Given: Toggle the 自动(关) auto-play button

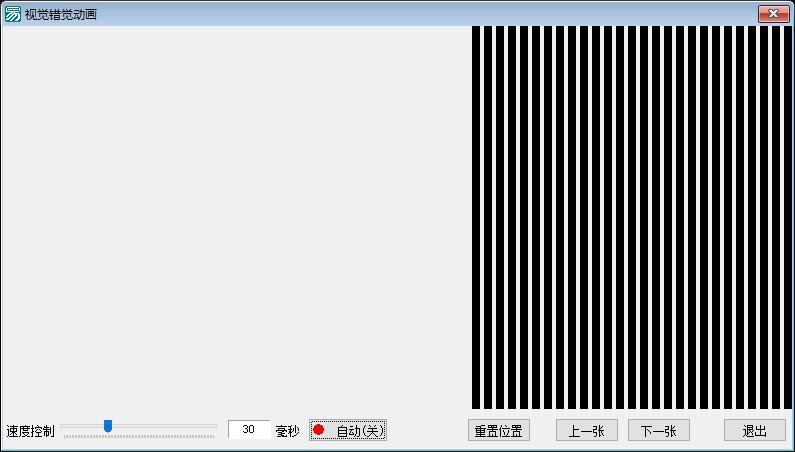Looking at the screenshot, I should [348, 430].
